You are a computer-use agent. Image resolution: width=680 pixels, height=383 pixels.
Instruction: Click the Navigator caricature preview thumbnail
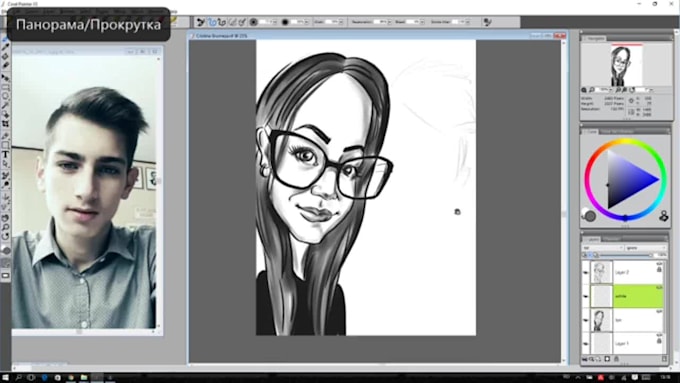point(626,65)
